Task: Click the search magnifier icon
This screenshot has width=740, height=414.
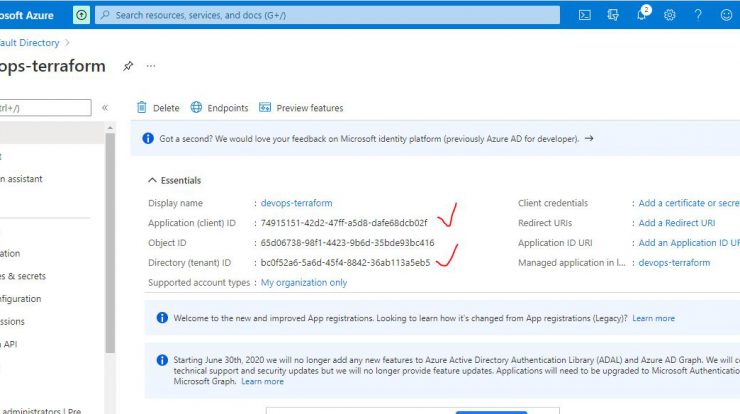Action: pos(105,15)
